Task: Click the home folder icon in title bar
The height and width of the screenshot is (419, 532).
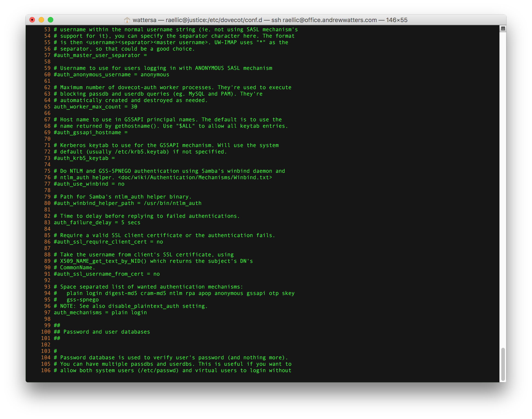Action: (x=127, y=20)
